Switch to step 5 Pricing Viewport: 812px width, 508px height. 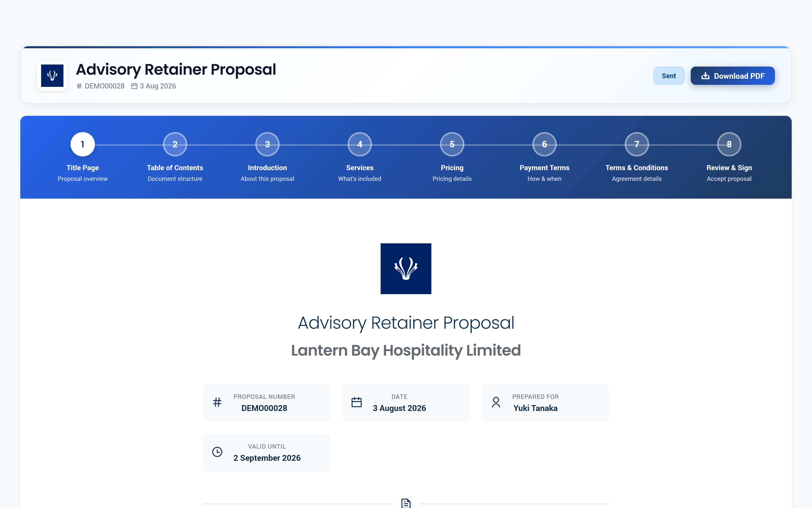coord(452,145)
